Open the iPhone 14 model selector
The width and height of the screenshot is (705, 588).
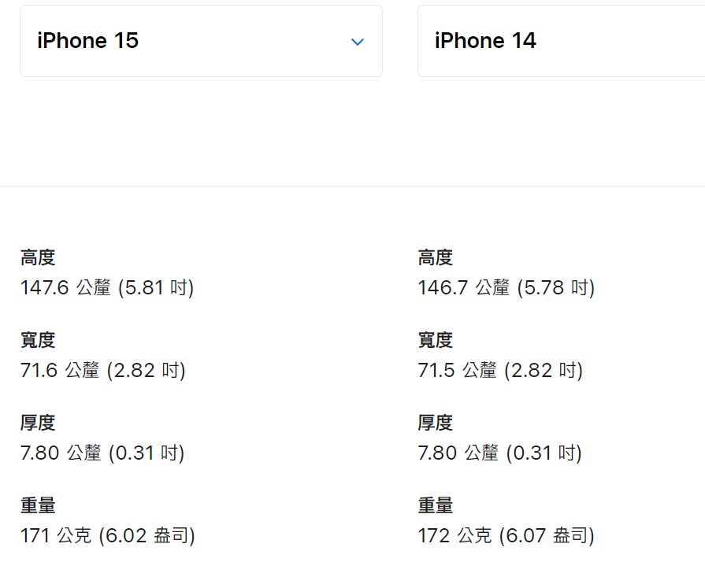tap(561, 41)
